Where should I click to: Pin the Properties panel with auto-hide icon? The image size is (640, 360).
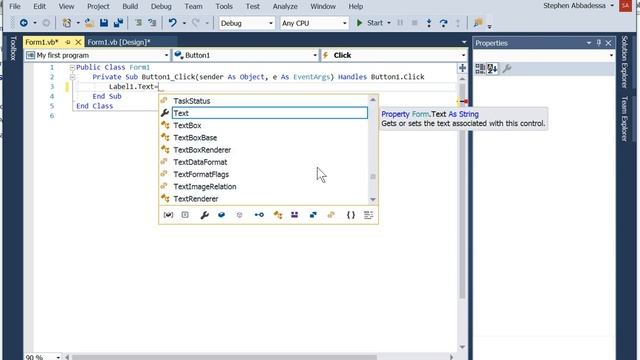[599, 43]
